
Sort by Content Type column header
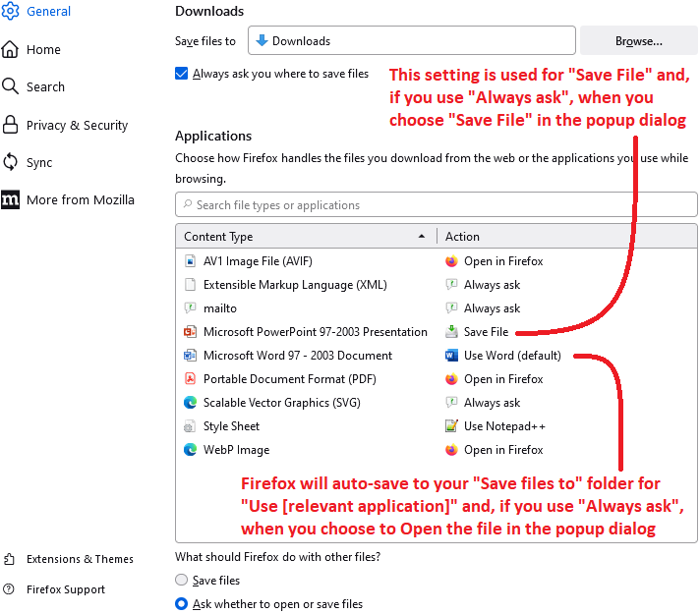click(306, 236)
